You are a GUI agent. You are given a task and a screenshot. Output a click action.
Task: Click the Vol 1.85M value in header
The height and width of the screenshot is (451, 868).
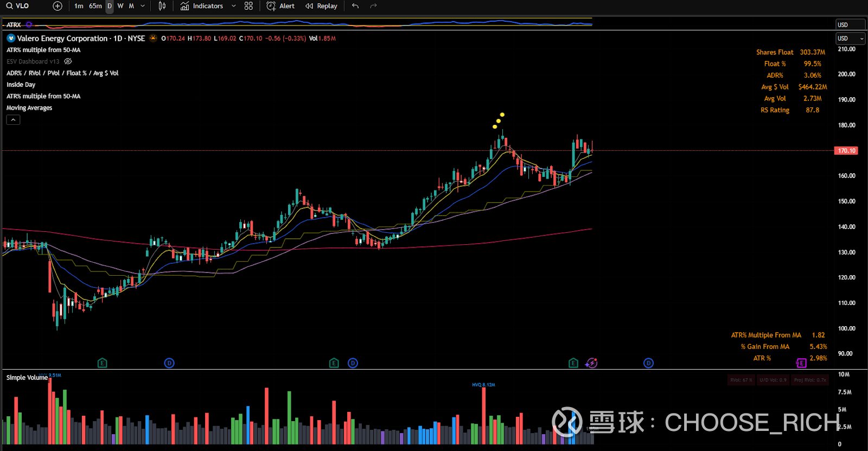click(x=322, y=39)
